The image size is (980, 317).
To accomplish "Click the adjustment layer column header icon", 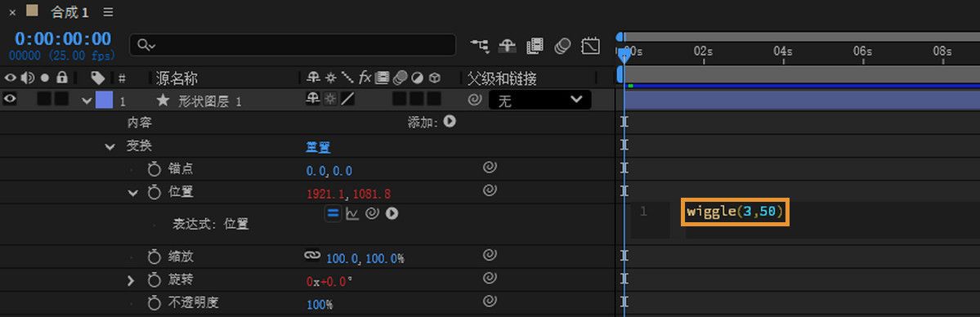I will 417,78.
